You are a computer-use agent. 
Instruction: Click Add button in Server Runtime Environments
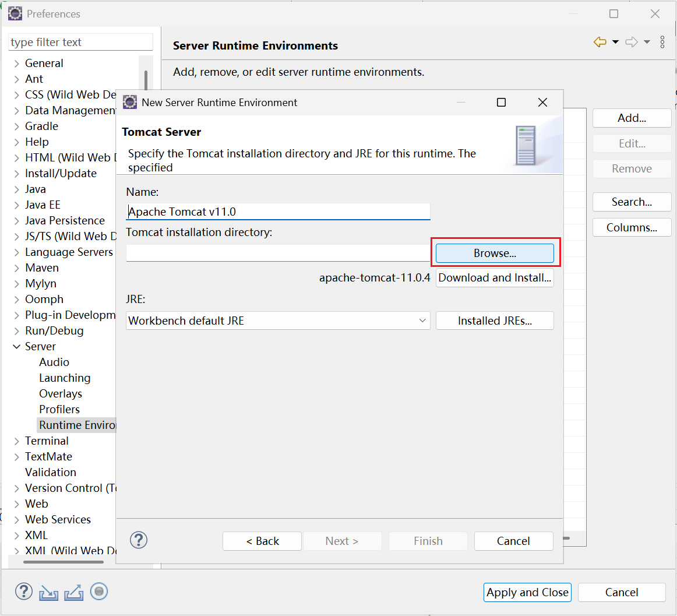point(632,118)
